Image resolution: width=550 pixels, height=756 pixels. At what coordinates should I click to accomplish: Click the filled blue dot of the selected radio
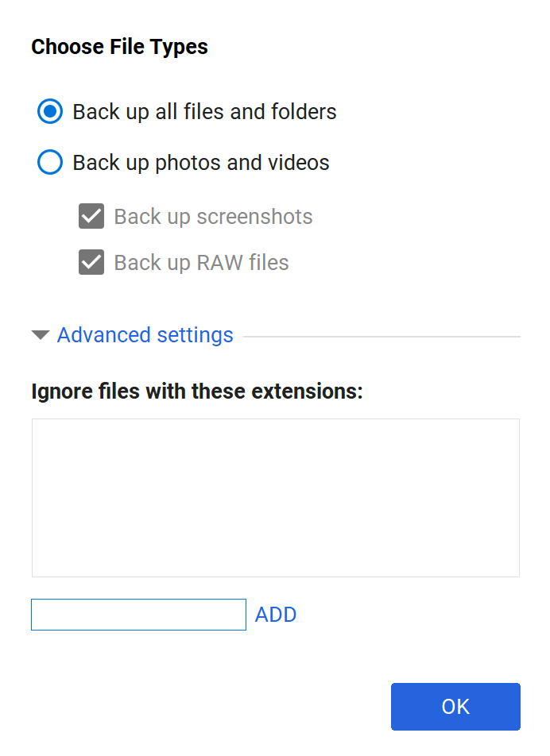pyautogui.click(x=50, y=112)
